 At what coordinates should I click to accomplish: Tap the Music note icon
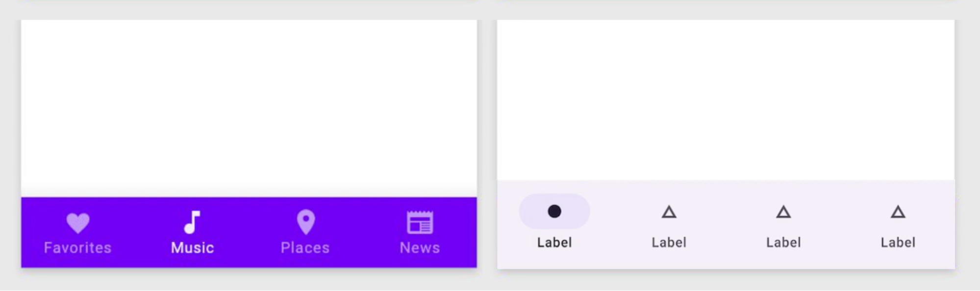(x=192, y=222)
